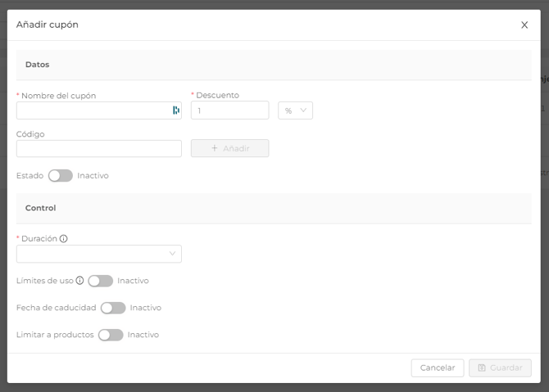Close the Añadir cupón dialog
Viewport: 549px width, 392px height.
coord(524,25)
